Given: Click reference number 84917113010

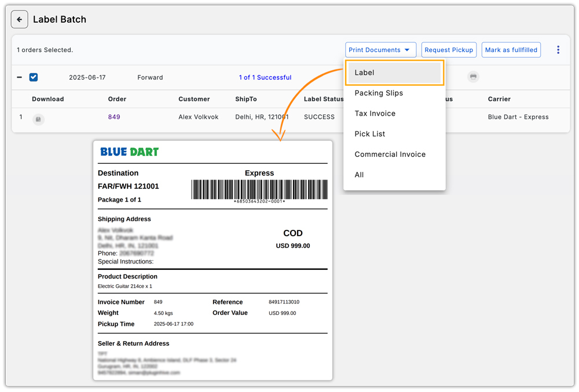Looking at the screenshot, I should pyautogui.click(x=284, y=302).
